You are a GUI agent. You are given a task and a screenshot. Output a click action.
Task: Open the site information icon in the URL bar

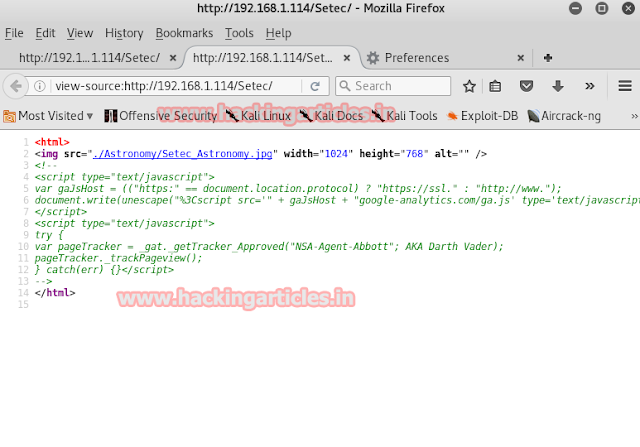point(40,86)
